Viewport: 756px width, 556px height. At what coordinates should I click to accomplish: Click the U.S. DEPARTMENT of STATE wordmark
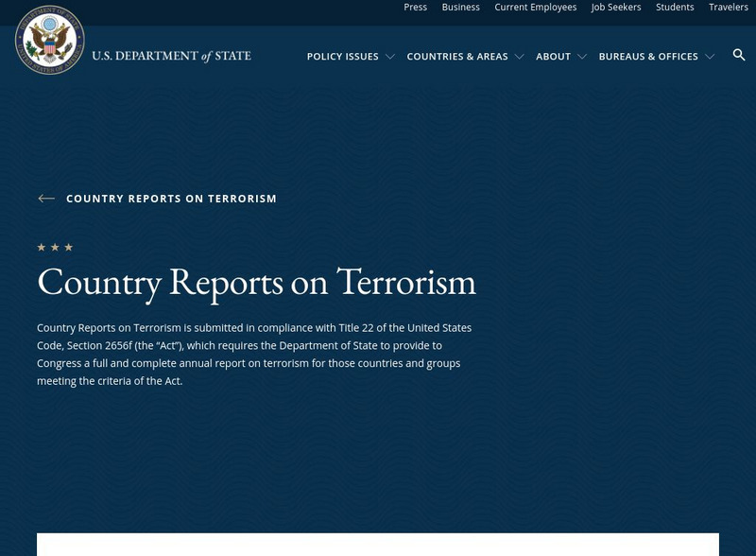(171, 56)
